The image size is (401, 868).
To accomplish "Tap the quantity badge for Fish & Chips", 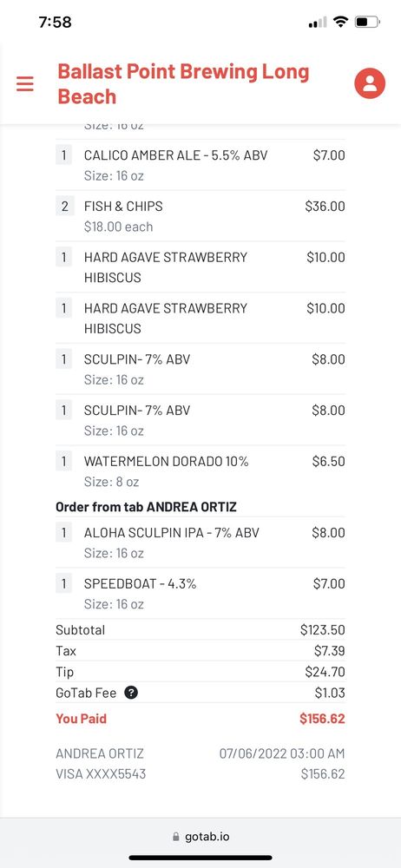I will (64, 207).
